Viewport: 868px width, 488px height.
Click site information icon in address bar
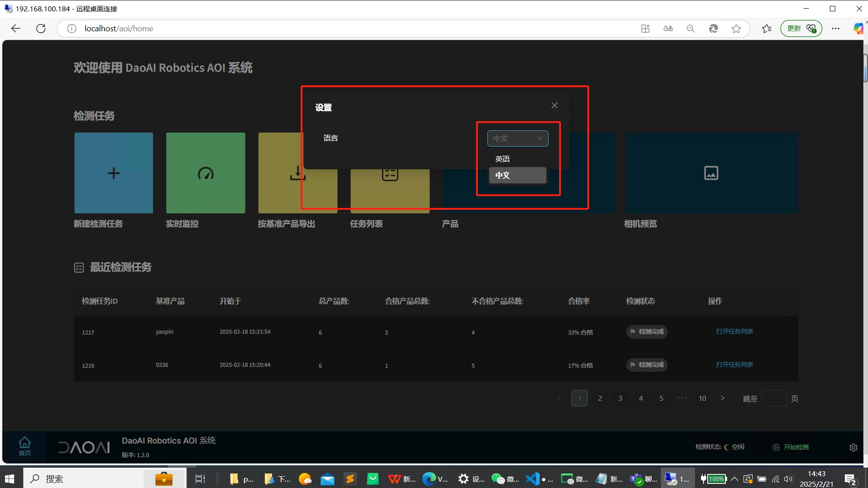point(72,29)
